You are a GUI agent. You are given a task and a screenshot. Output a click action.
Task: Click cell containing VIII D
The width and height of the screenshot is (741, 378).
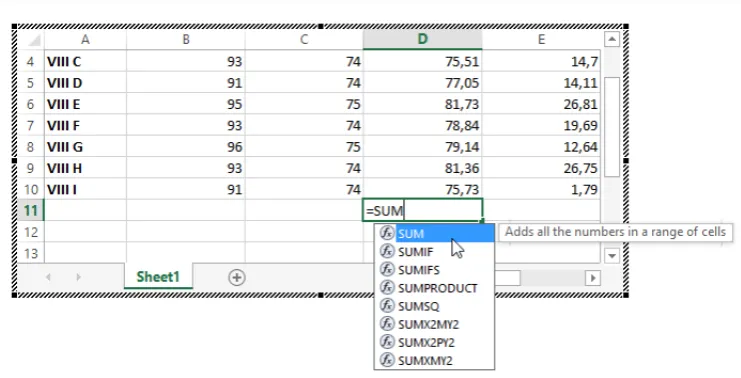tap(85, 83)
